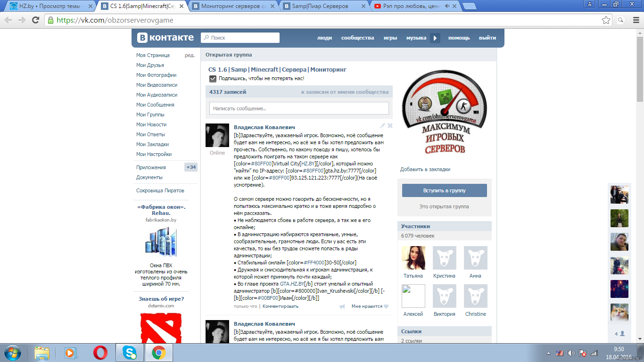
Task: Open 'музыка' in the header menu
Action: [x=416, y=38]
